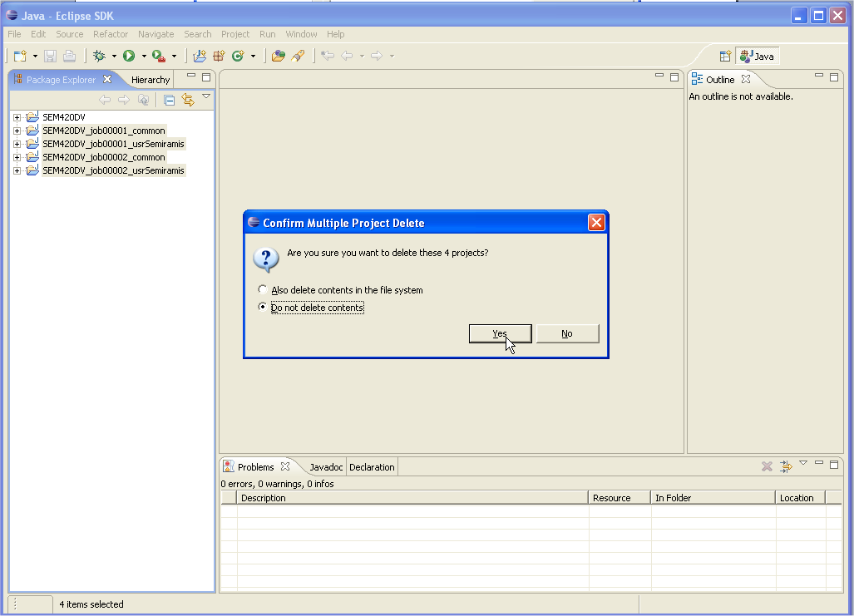The height and width of the screenshot is (616, 854).
Task: Click the New Java Class icon
Action: [x=238, y=56]
